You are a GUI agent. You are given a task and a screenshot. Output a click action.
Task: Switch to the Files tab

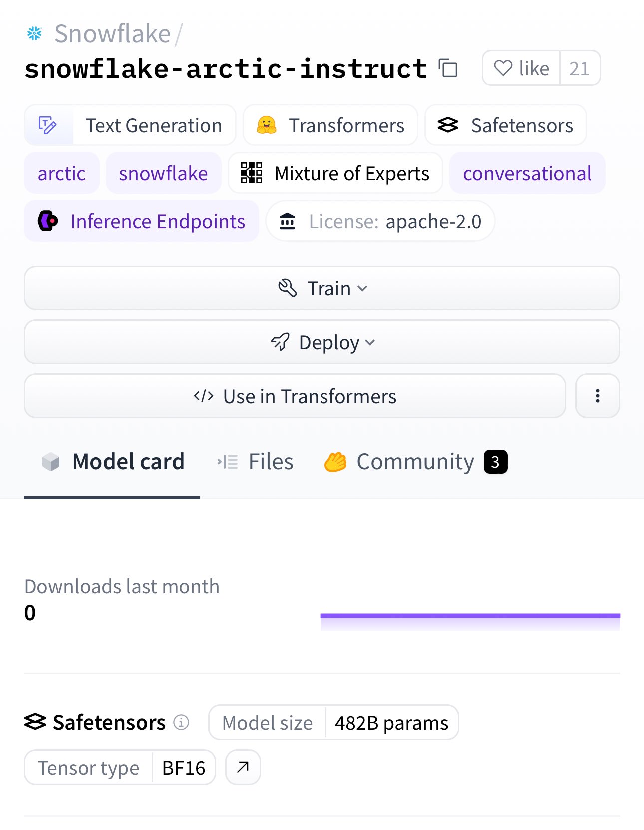pyautogui.click(x=255, y=462)
